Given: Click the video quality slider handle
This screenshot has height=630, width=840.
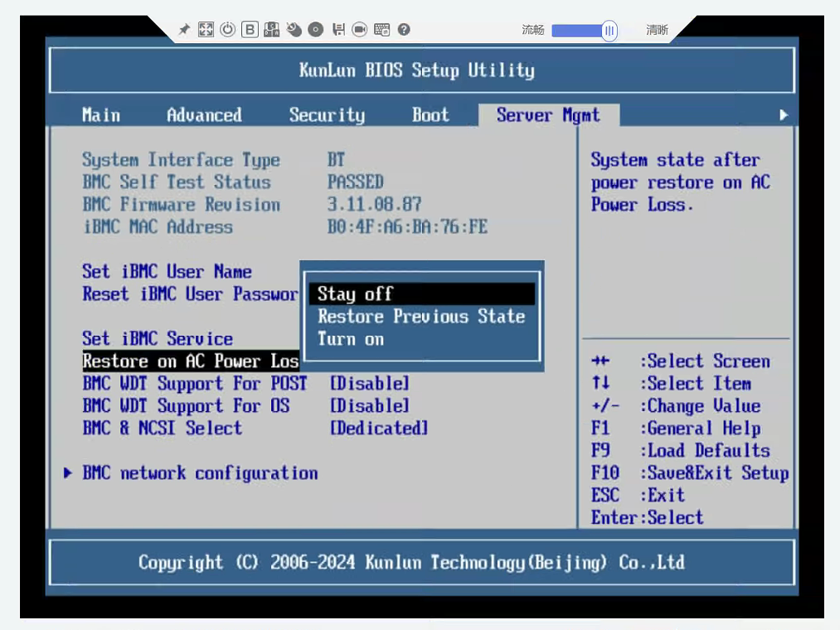Looking at the screenshot, I should pyautogui.click(x=609, y=31).
